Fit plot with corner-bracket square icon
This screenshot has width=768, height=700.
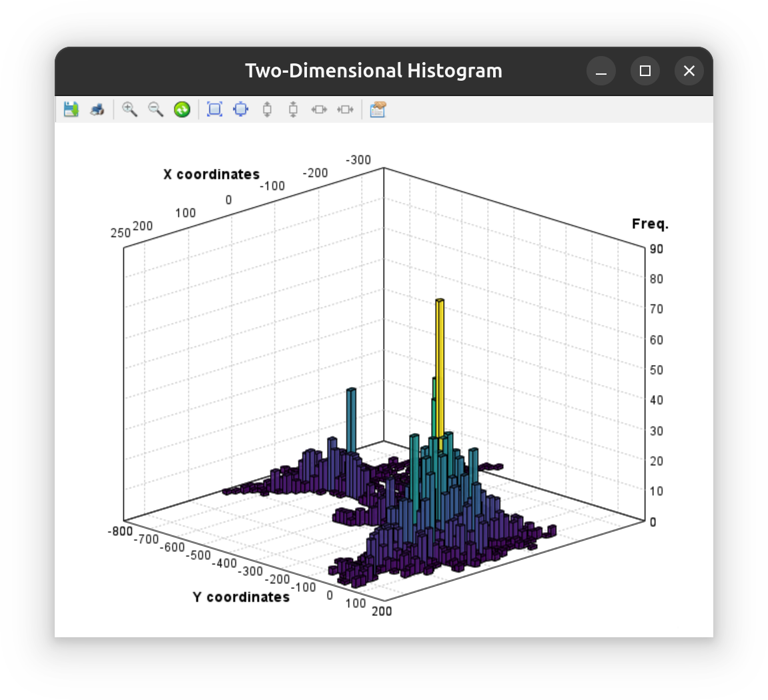(x=215, y=109)
